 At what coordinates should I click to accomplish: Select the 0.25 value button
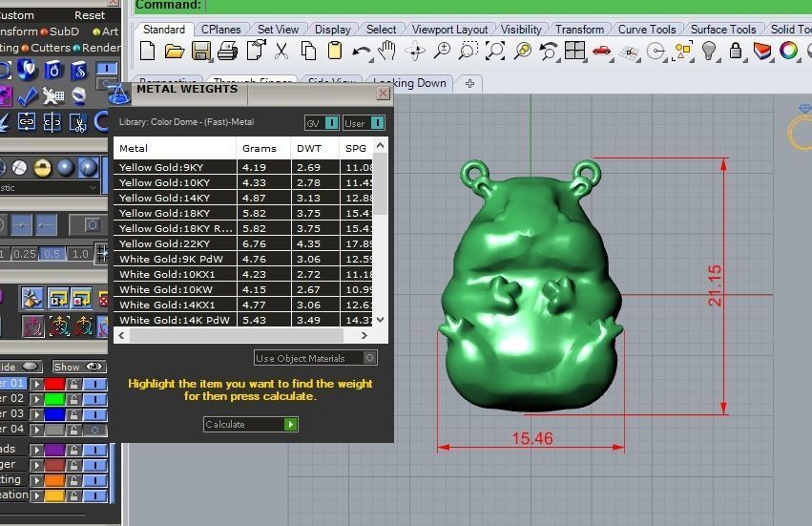(25, 254)
